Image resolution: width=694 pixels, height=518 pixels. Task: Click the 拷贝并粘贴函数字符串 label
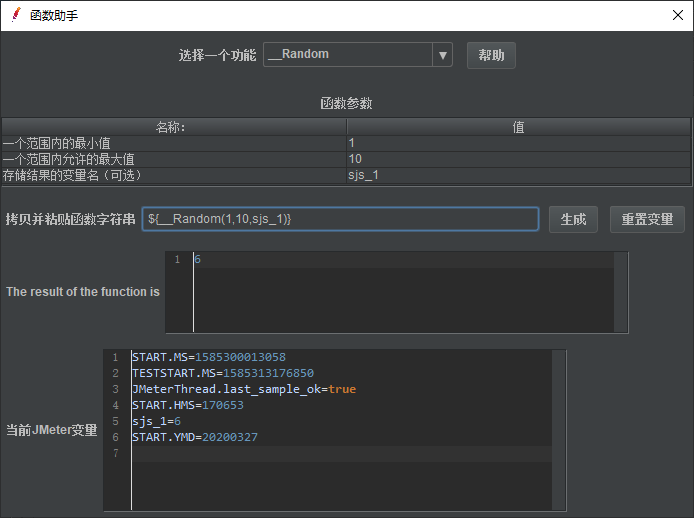[x=70, y=219]
